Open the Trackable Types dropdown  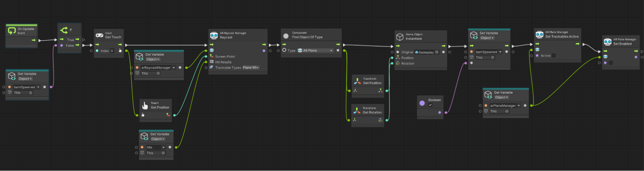[251, 68]
